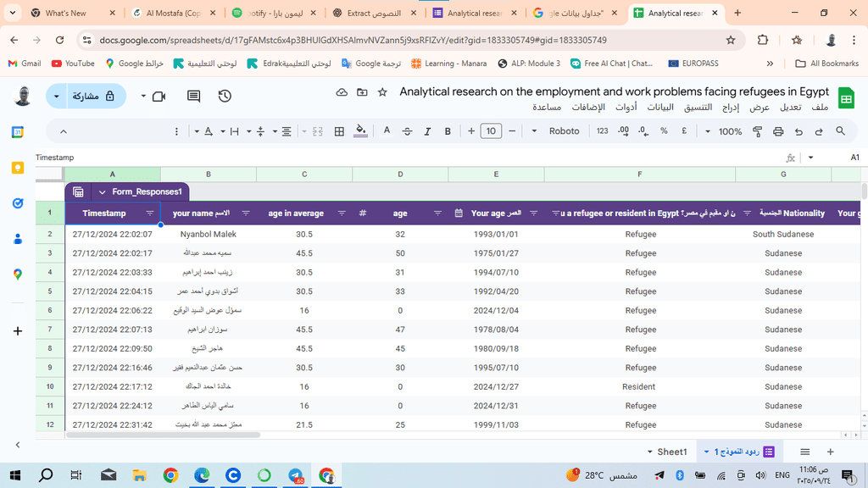Screen dimensions: 868x488
Task: Search the menus with magnifier icon
Action: coord(841,131)
